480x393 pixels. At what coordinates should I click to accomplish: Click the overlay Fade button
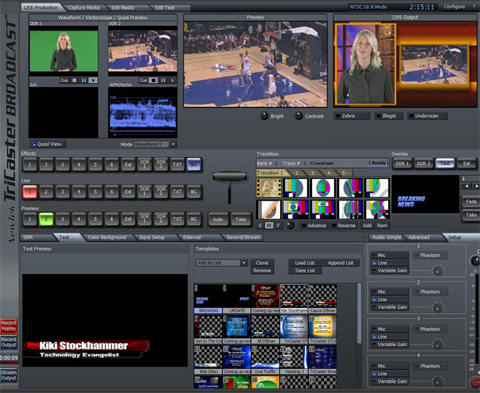coord(471,202)
